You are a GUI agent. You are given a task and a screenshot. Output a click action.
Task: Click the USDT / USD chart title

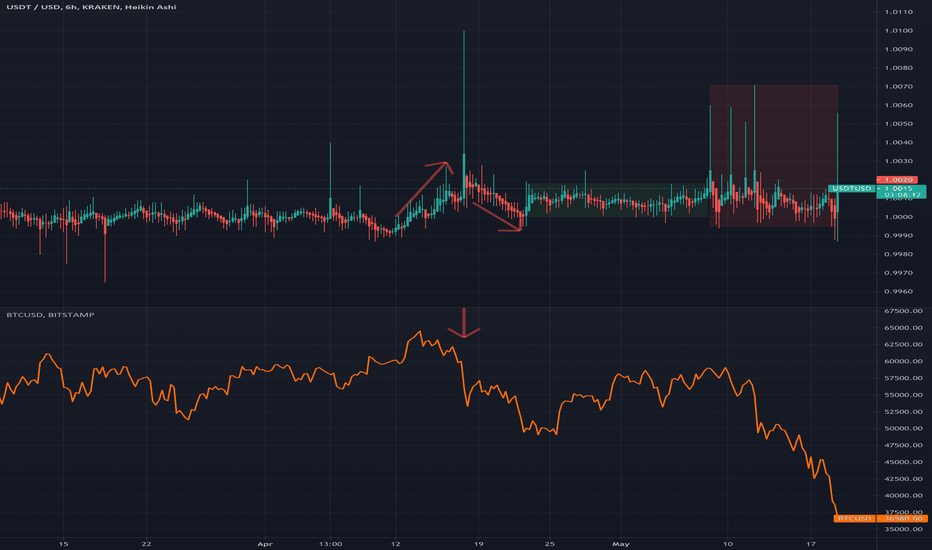(91, 7)
